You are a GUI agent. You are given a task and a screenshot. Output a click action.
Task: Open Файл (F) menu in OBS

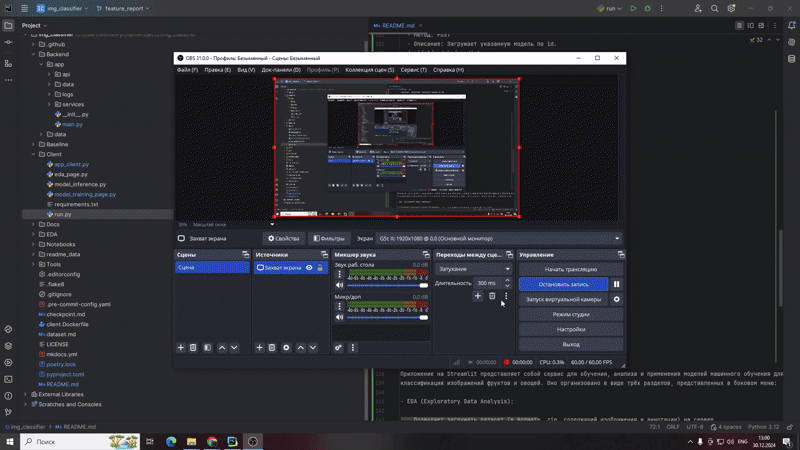click(187, 70)
